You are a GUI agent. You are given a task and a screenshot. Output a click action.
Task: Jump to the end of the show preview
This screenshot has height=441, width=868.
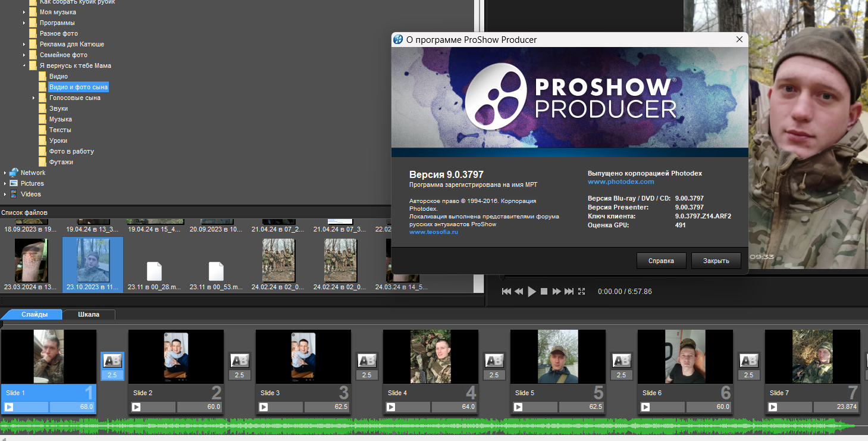click(569, 292)
